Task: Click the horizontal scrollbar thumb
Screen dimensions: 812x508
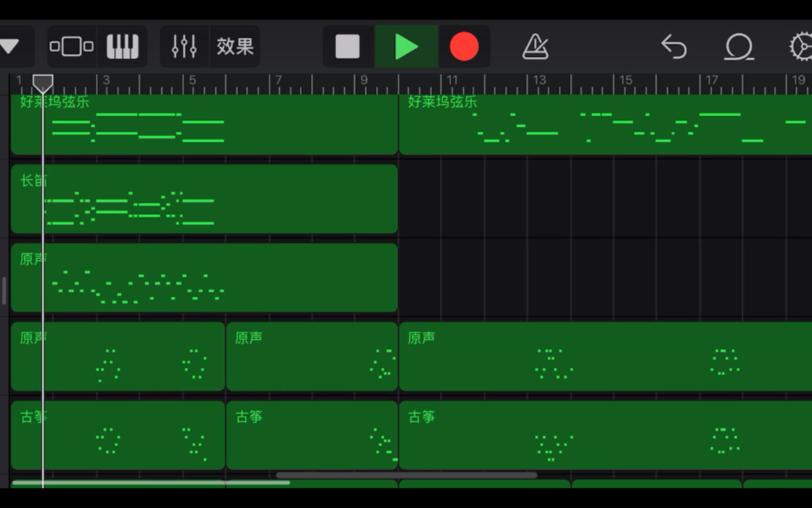Action: click(406, 476)
